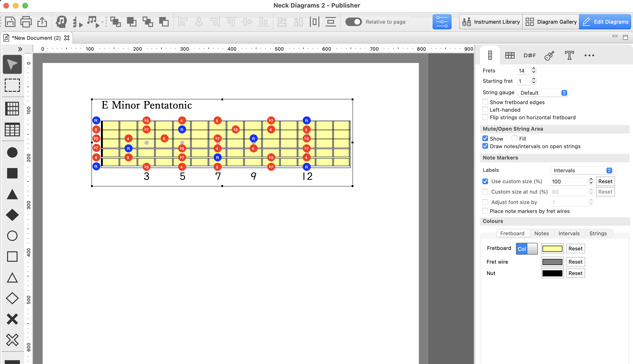The image size is (633, 364).
Task: Toggle the Relative to page switch
Action: tap(353, 22)
